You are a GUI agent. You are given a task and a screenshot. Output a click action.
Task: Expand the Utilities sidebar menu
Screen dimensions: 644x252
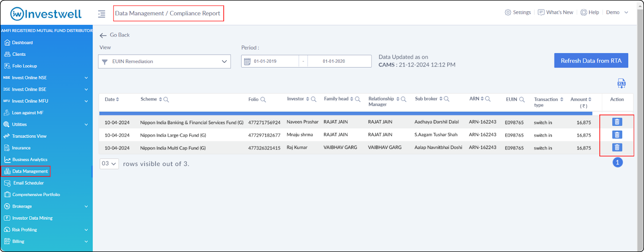[46, 125]
